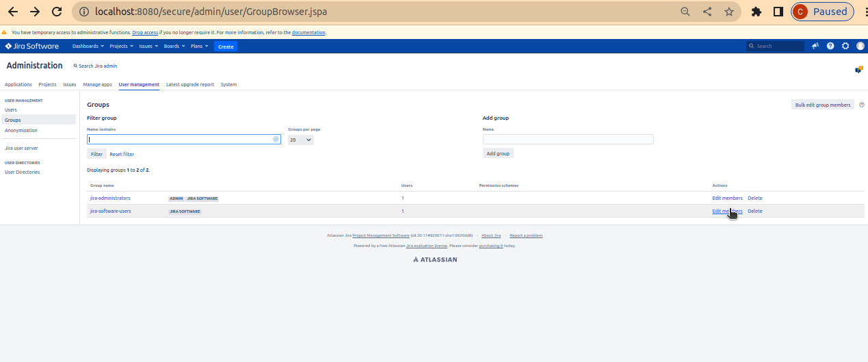Open the Chrome profile Paused button

point(823,12)
